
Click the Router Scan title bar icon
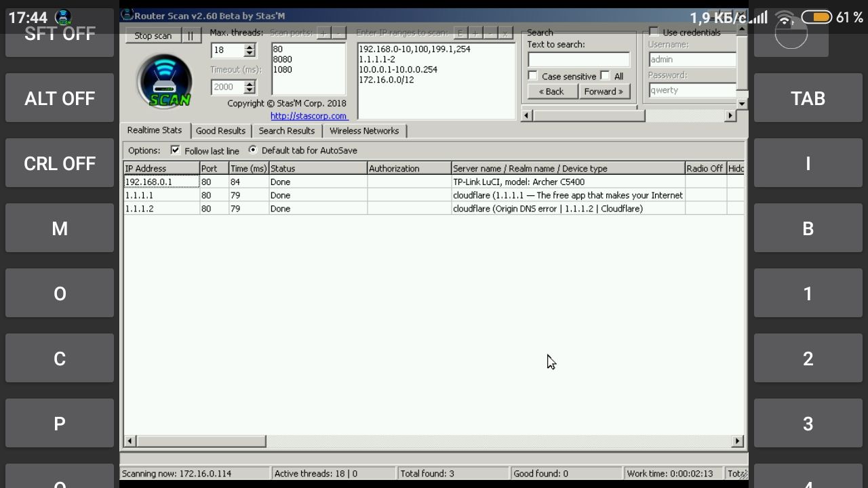(127, 15)
